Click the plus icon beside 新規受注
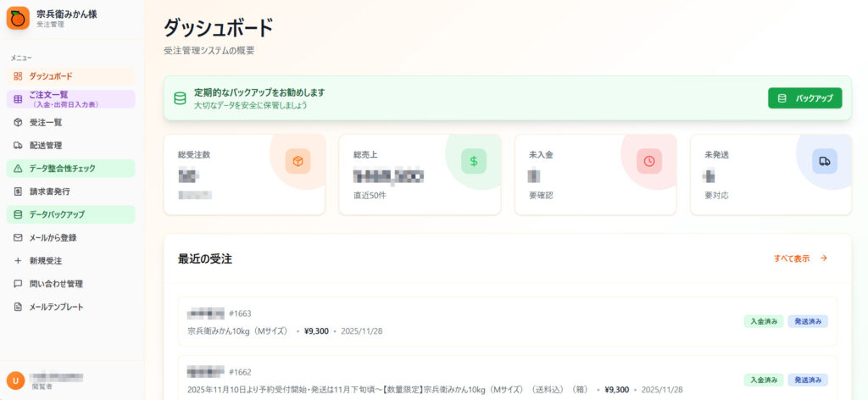Screen dimensions: 868x400 click(x=18, y=260)
